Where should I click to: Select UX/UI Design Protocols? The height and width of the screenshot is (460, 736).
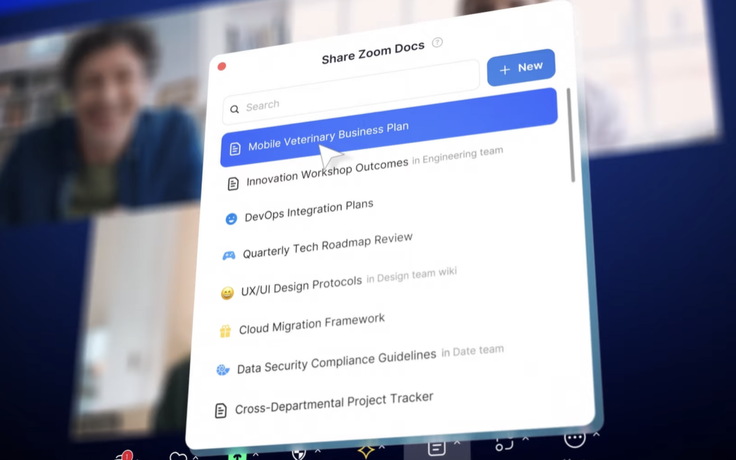pyautogui.click(x=301, y=286)
